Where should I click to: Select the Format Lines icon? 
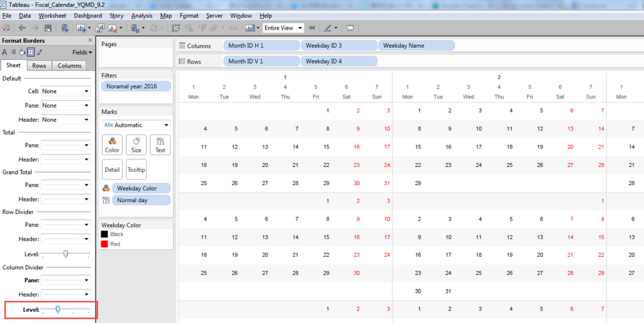[40, 52]
